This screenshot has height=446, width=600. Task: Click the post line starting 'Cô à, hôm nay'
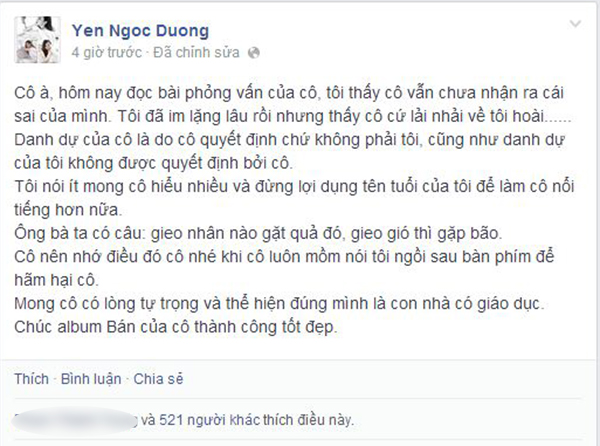click(x=289, y=93)
